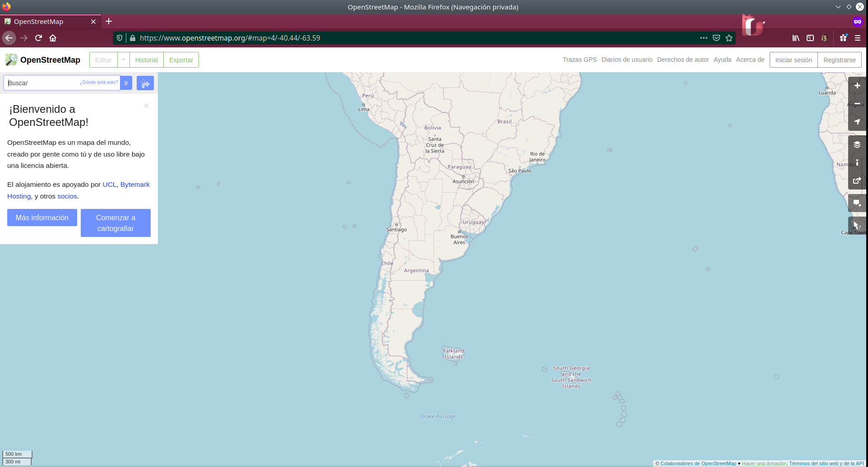Open directions between two points
Screen dimensions: 868x467
click(x=145, y=83)
